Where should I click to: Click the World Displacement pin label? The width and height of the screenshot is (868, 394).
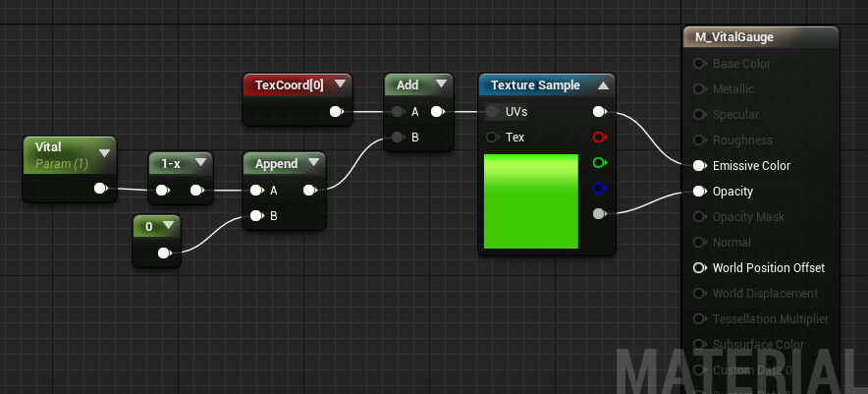(x=765, y=293)
